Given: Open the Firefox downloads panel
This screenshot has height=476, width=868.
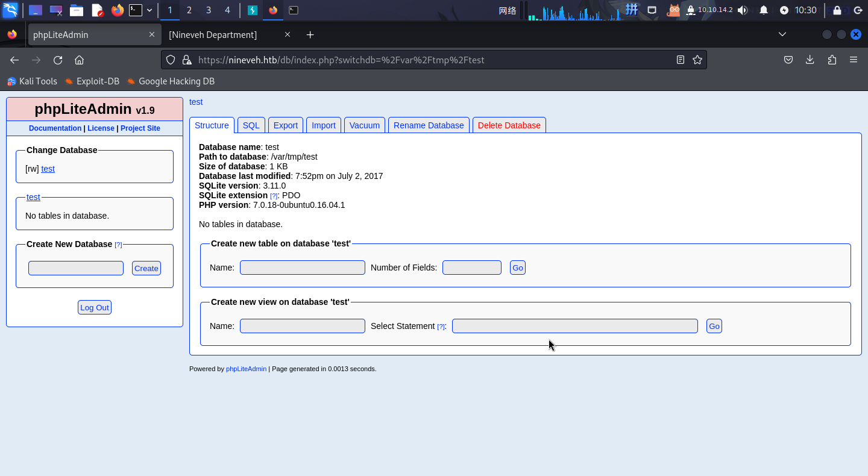Looking at the screenshot, I should pos(810,60).
